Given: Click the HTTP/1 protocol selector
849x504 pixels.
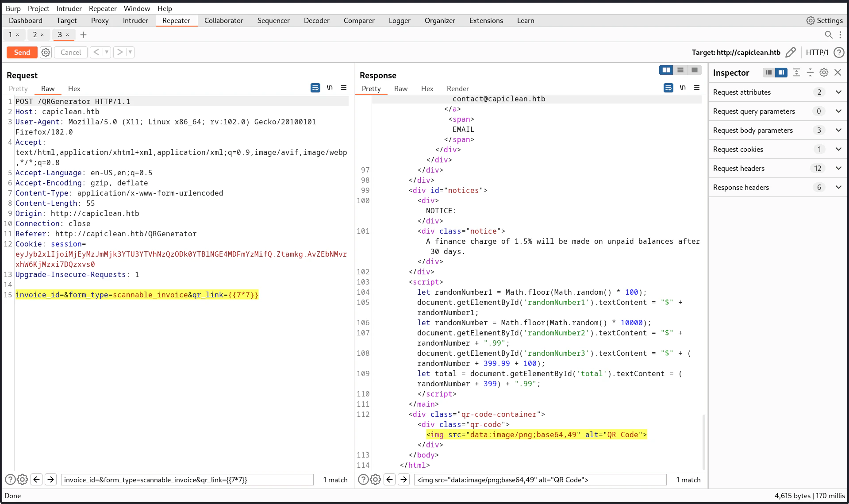Looking at the screenshot, I should (x=817, y=52).
